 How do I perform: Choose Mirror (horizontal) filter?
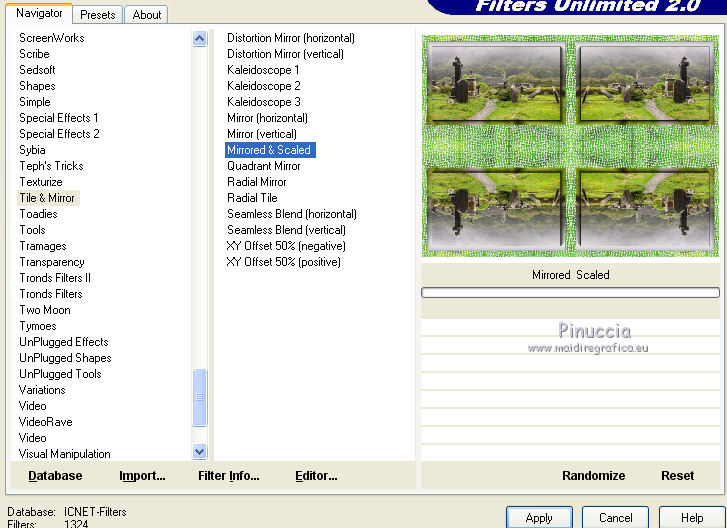(267, 118)
